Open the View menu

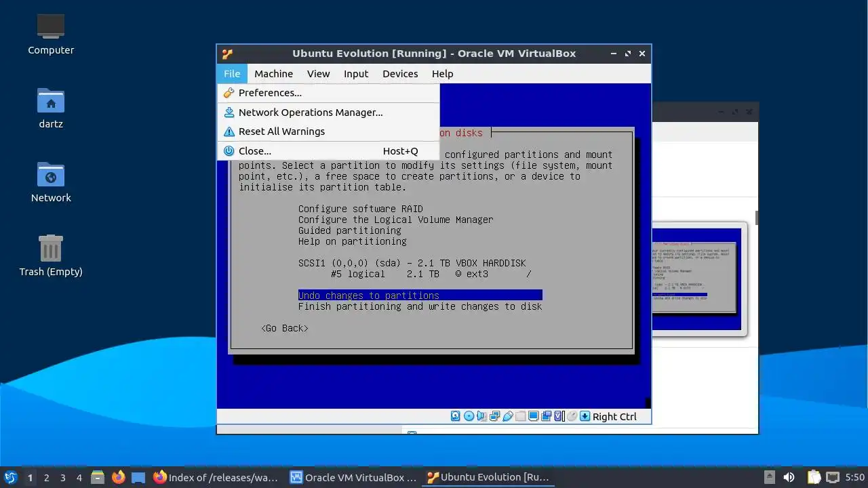click(318, 74)
